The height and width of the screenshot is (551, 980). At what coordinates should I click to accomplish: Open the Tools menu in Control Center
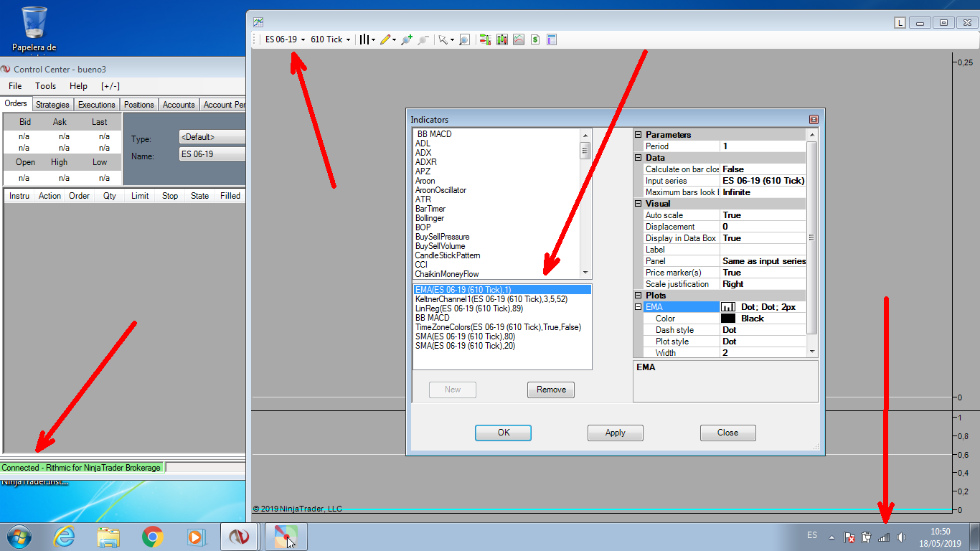click(46, 86)
